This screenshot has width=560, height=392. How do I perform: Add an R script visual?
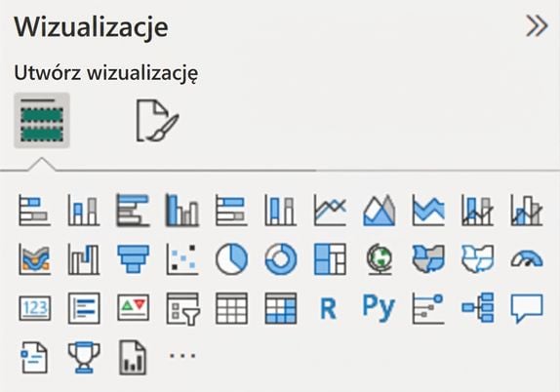click(329, 308)
